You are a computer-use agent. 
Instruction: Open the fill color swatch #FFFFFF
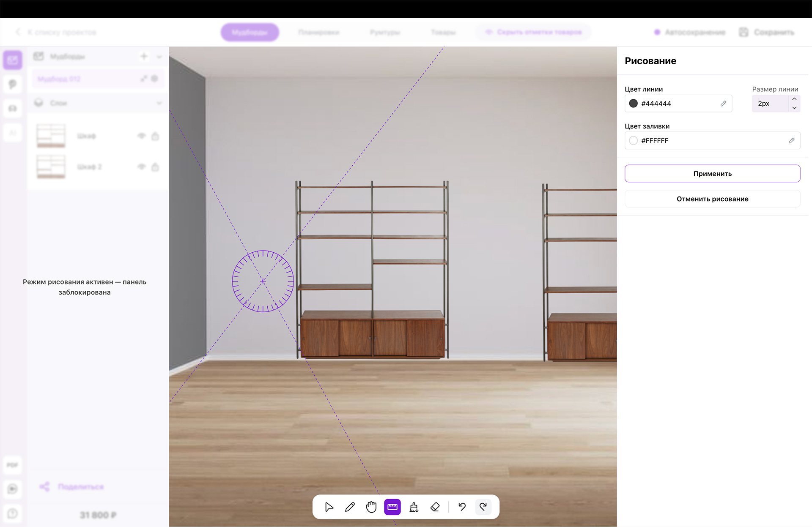[x=633, y=141]
